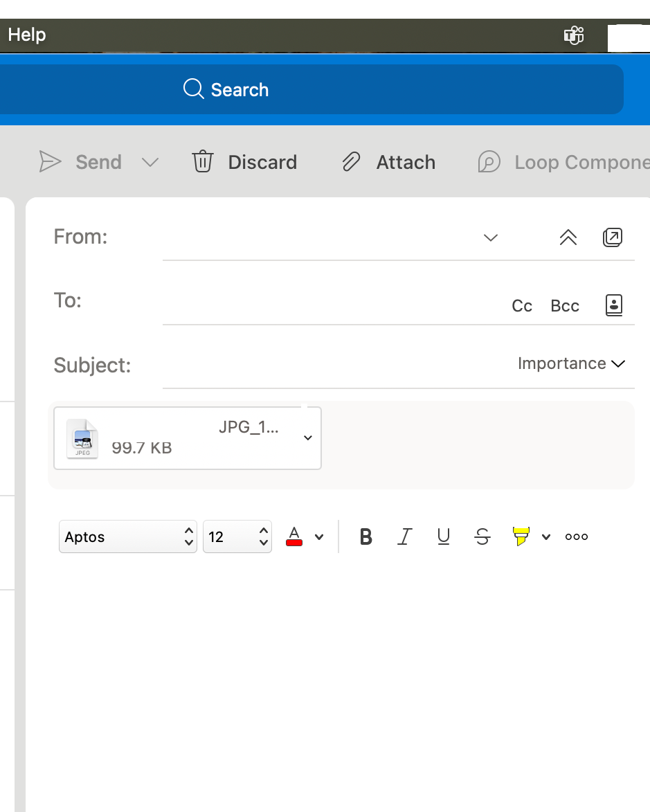Pop out the message into new window

tap(612, 237)
